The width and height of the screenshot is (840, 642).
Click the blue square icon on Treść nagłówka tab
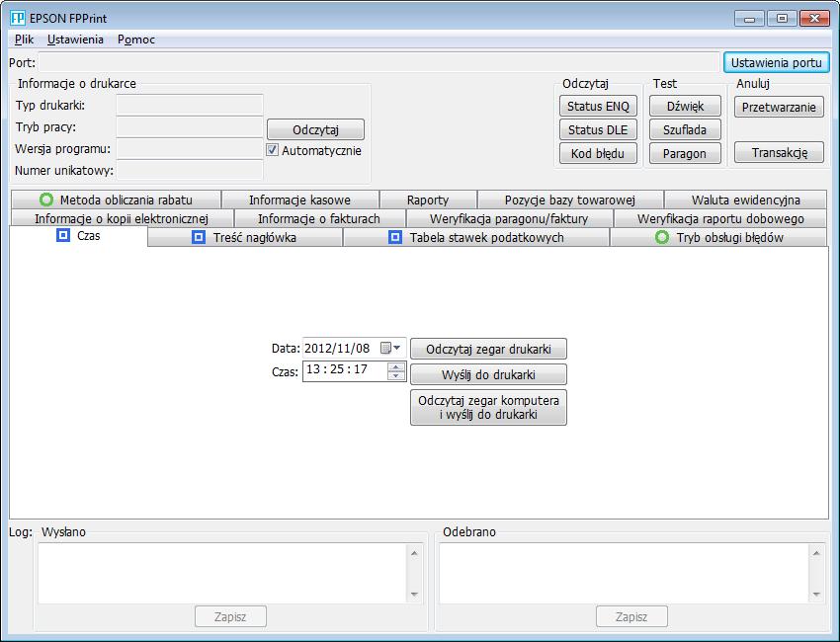[x=199, y=237]
